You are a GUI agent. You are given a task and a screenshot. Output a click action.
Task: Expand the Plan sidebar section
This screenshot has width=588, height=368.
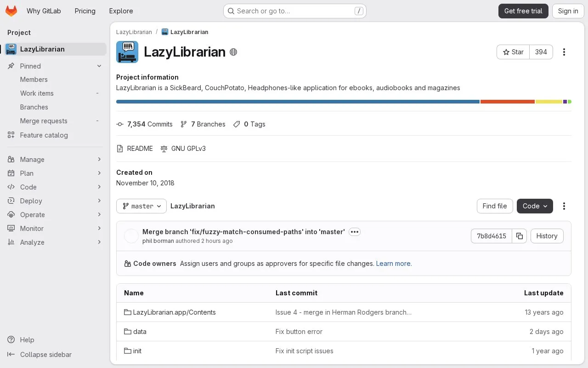tap(55, 173)
